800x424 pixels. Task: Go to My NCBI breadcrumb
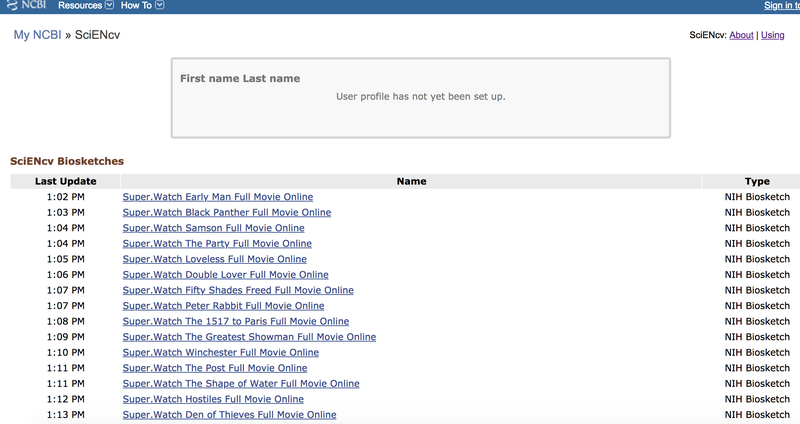click(37, 35)
